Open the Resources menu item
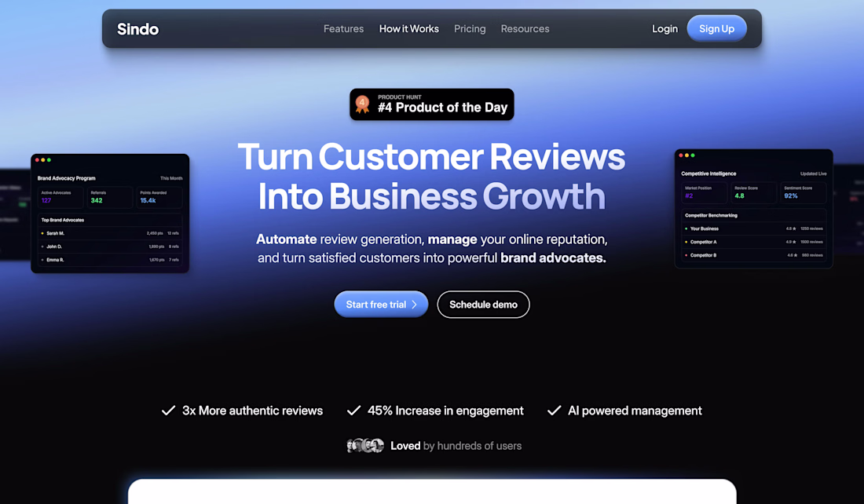 tap(525, 28)
